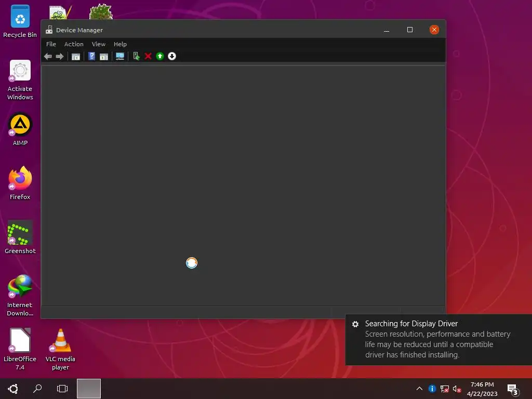The image size is (532, 399).
Task: Select the Internet Download Manager desktop shortcut
Action: point(20,296)
